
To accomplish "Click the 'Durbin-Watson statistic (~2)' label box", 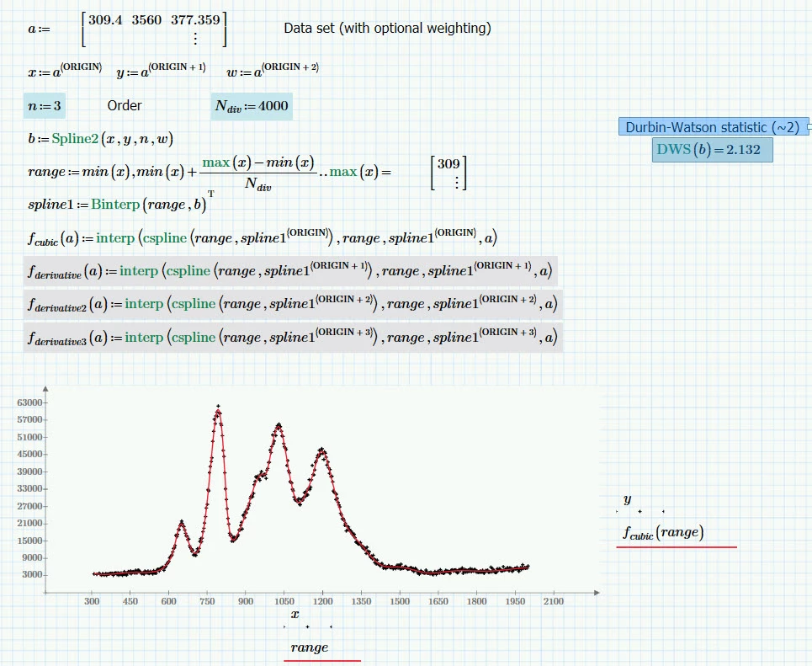I will pyautogui.click(x=713, y=127).
